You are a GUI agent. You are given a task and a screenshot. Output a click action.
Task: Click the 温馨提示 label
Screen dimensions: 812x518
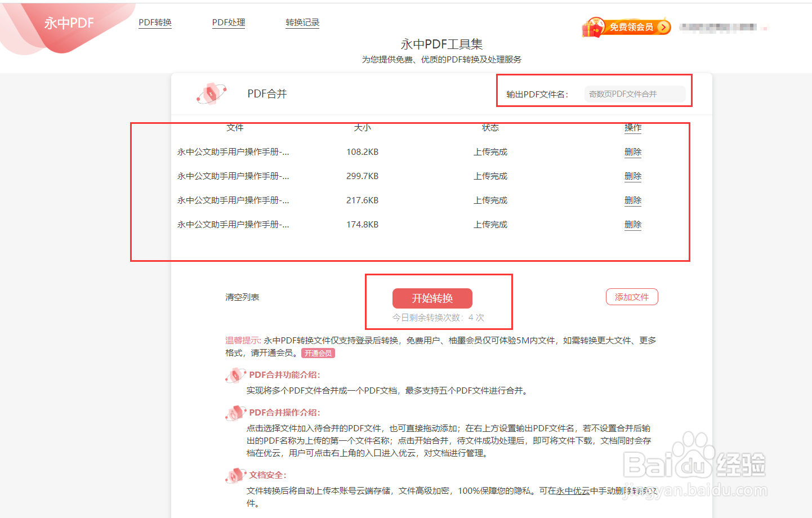pos(243,341)
